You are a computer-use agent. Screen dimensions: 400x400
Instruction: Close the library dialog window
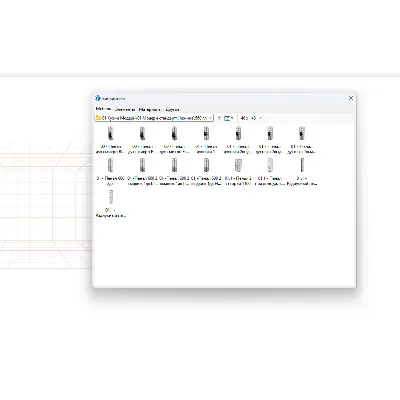[351, 98]
